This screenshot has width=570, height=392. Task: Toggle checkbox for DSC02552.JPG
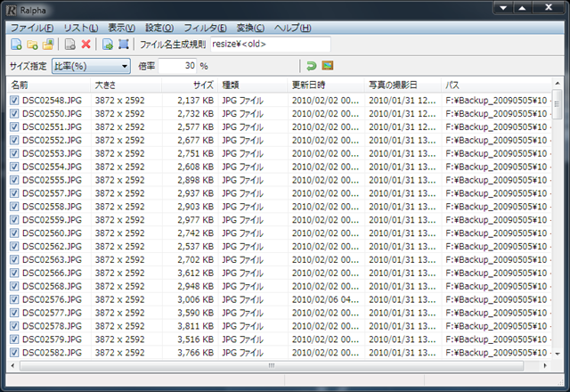click(14, 140)
